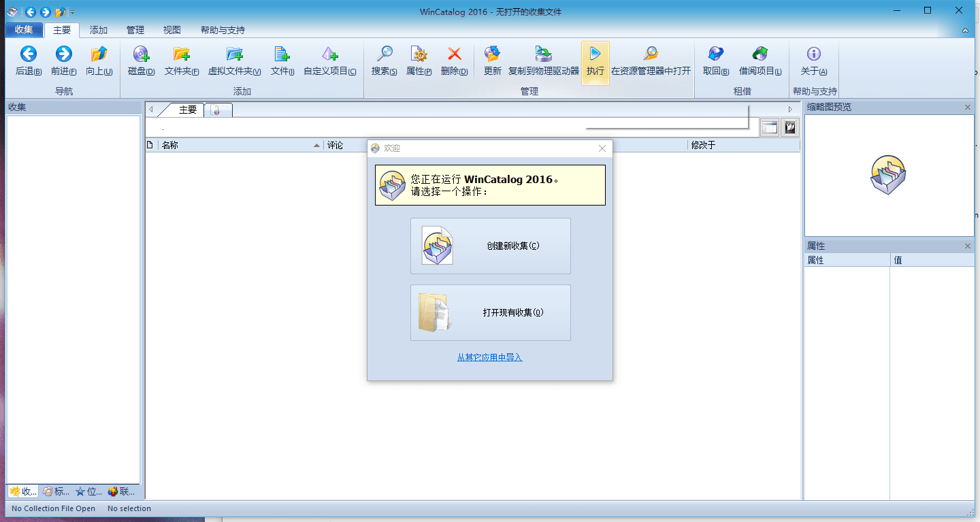Viewport: 980px width, 522px height.
Task: Expand the quick access toolbar dropdown arrow
Action: tap(73, 12)
